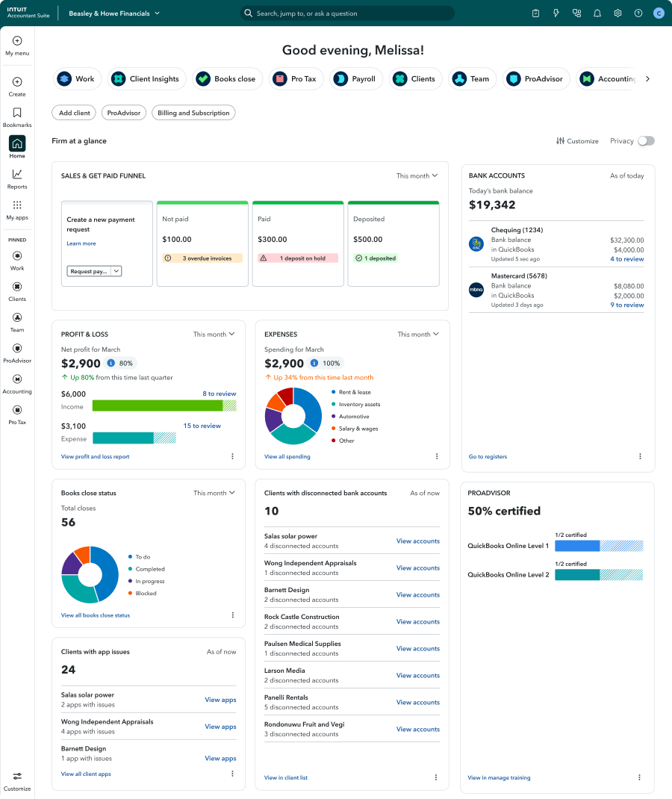Open the Profit & Loss month dropdown
Image resolution: width=672 pixels, height=799 pixels.
(x=214, y=334)
